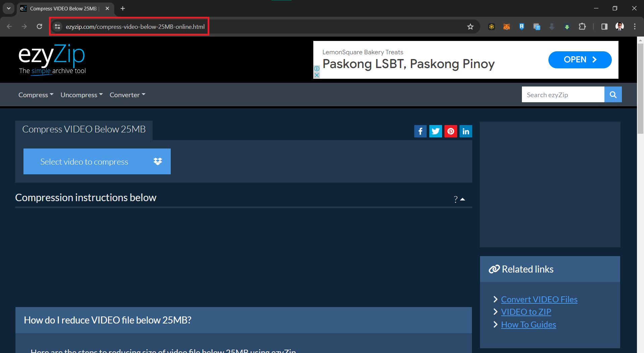This screenshot has width=644, height=353.
Task: Click Select video to compress
Action: (x=97, y=161)
